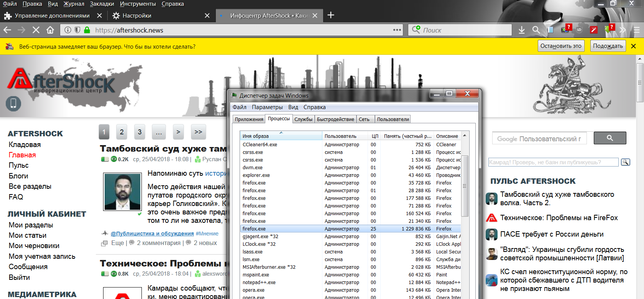The image size is (644, 299).
Task: Stop page loading with the X button
Action: tap(36, 30)
